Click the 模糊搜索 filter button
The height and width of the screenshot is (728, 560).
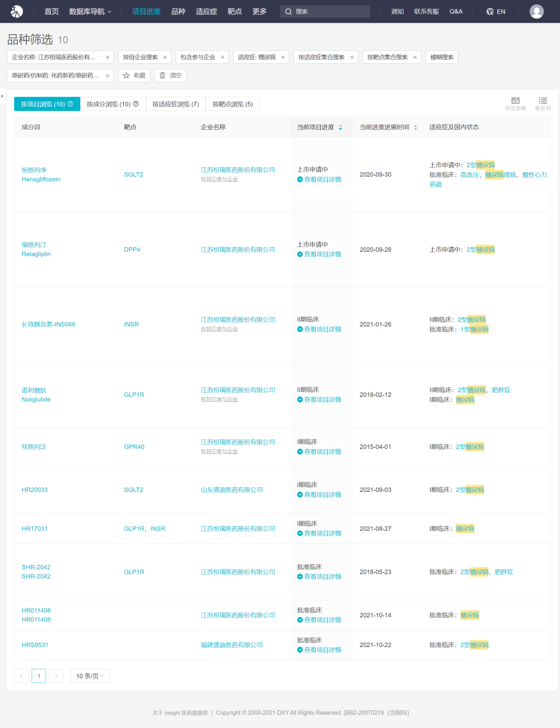pos(442,58)
